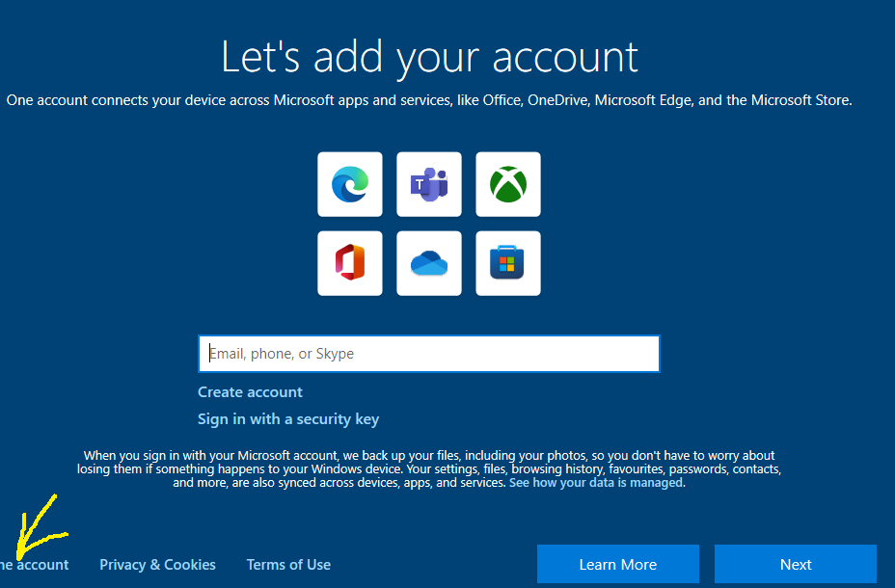The width and height of the screenshot is (895, 588).
Task: Choose Sign in with a security key
Action: pyautogui.click(x=288, y=419)
